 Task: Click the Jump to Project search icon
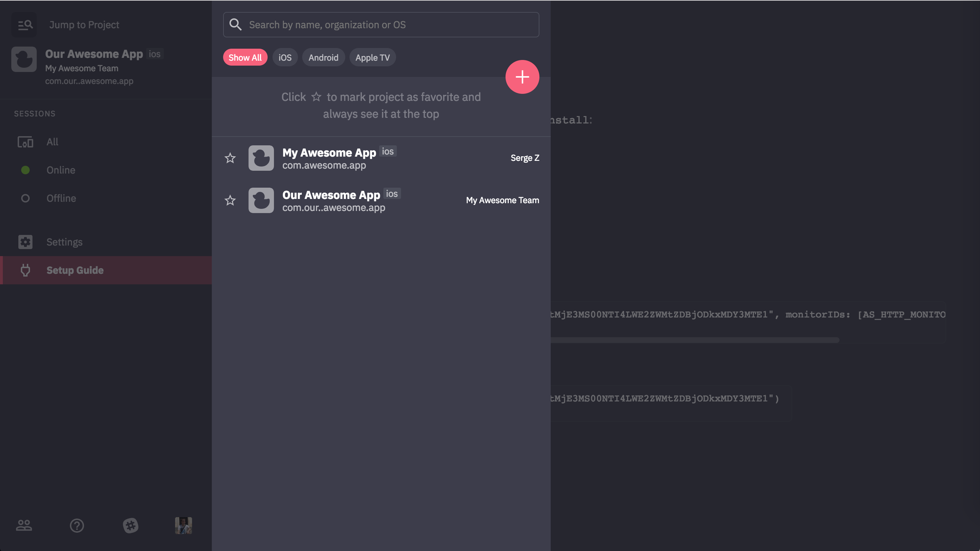click(24, 25)
